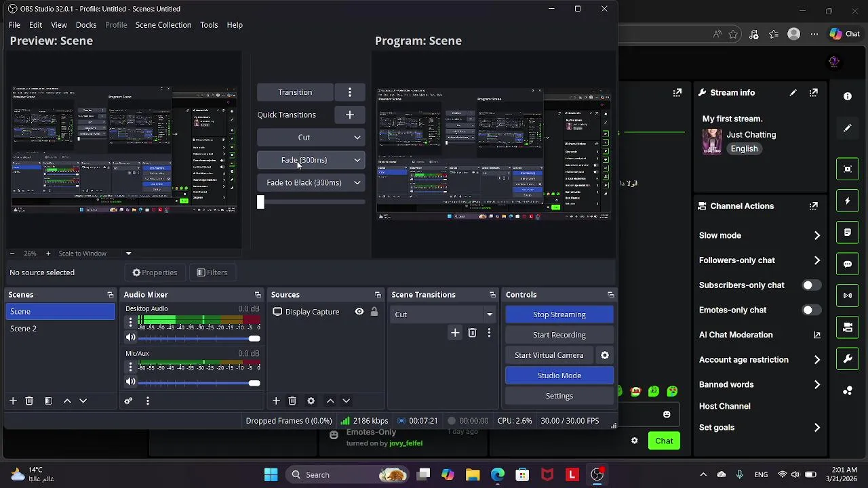Mute Mic/Aux speaker icon
This screenshot has height=488, width=868.
pos(131,382)
